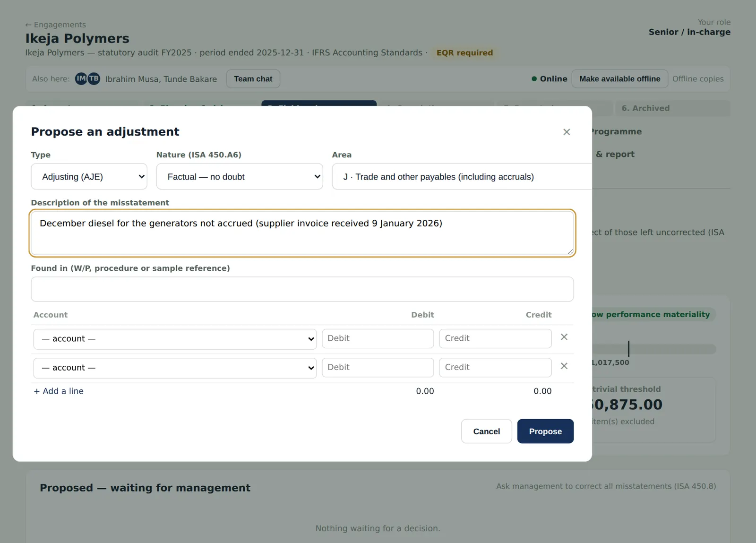The image size is (756, 543).
Task: Open the Nature Factual — no doubt dropdown
Action: pyautogui.click(x=240, y=177)
